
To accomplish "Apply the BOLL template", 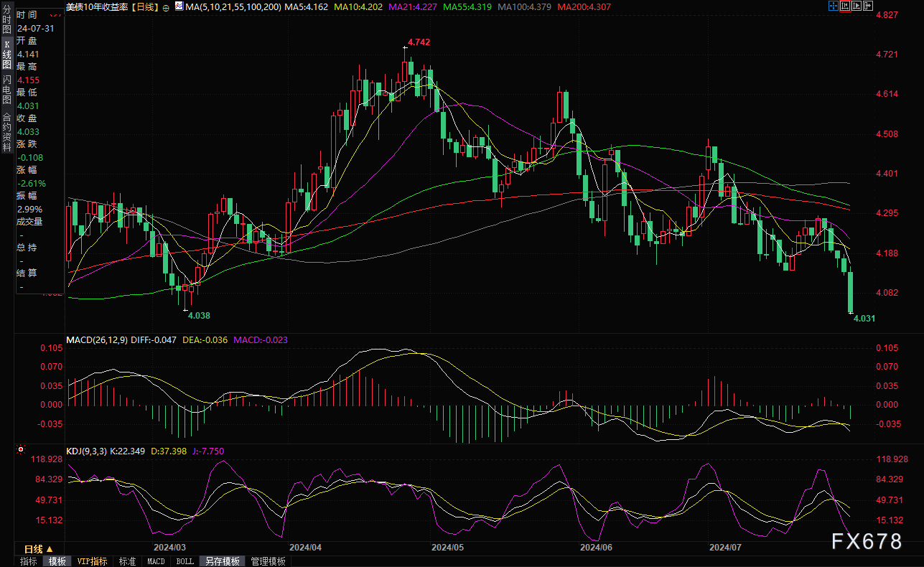I will click(185, 561).
